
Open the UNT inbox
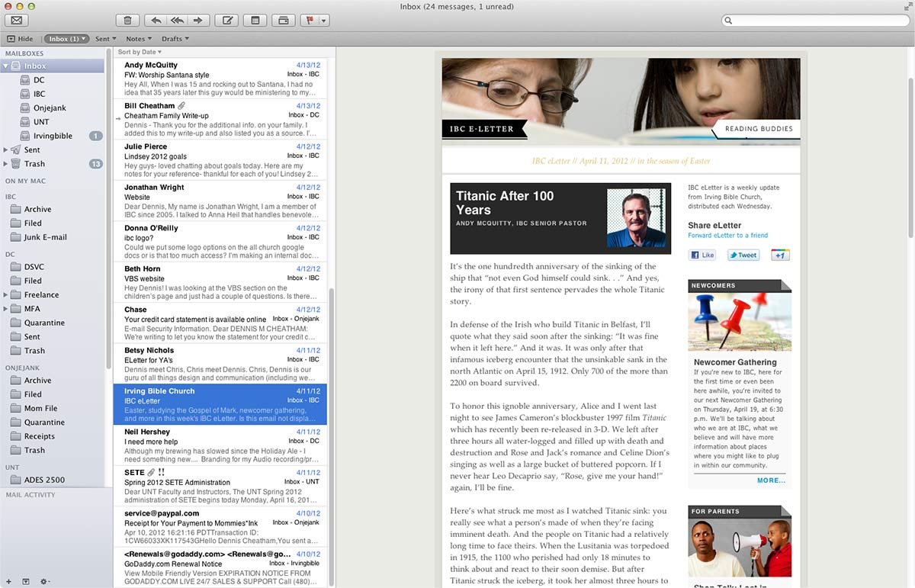pos(41,122)
